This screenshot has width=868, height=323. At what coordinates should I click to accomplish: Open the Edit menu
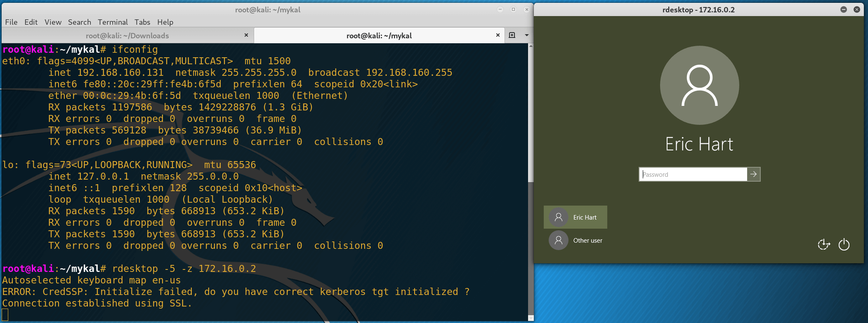coord(31,22)
